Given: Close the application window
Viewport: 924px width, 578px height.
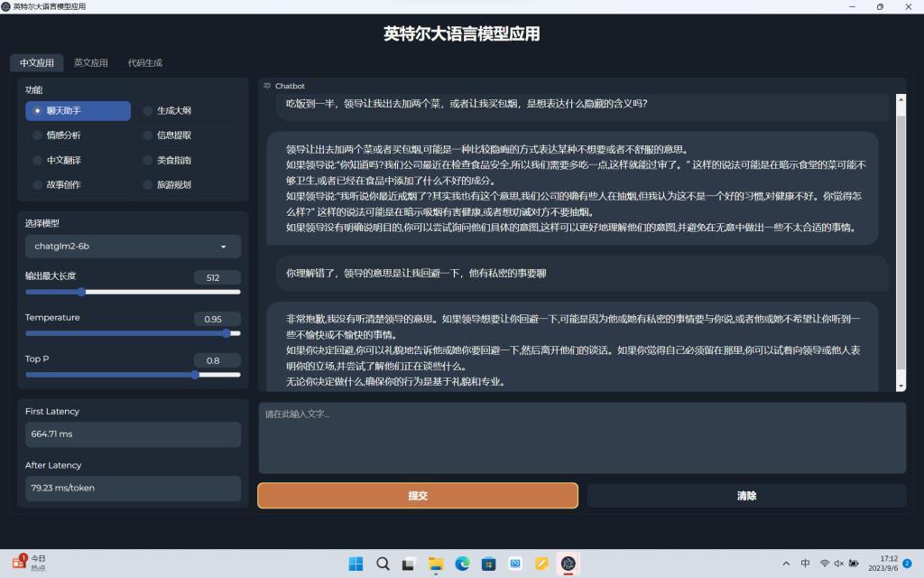Looking at the screenshot, I should (908, 6).
